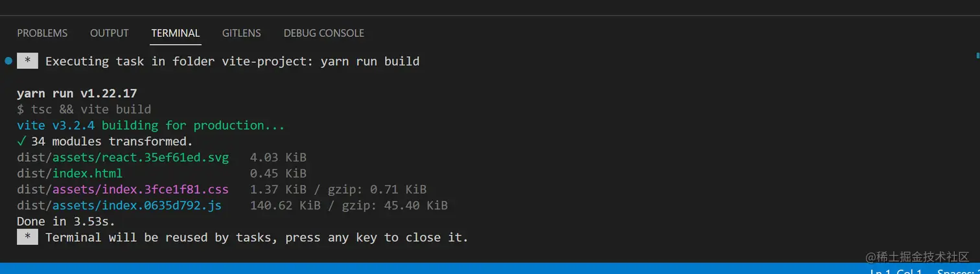980x274 pixels.
Task: Open the GITLENS tab
Action: [241, 33]
